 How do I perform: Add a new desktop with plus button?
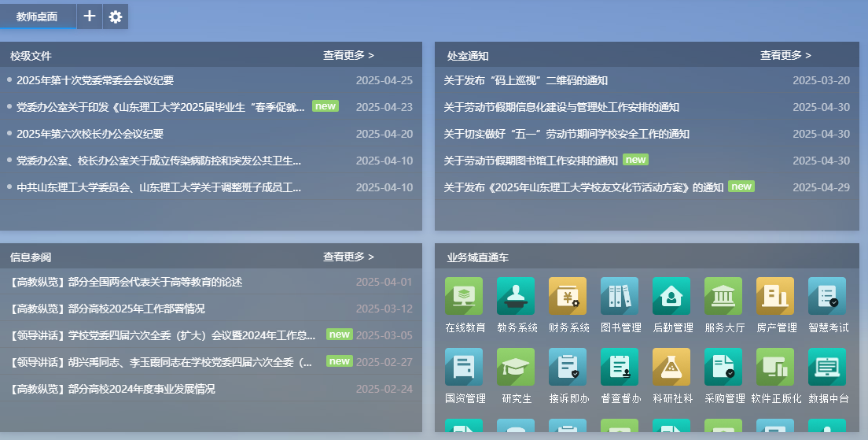[90, 17]
